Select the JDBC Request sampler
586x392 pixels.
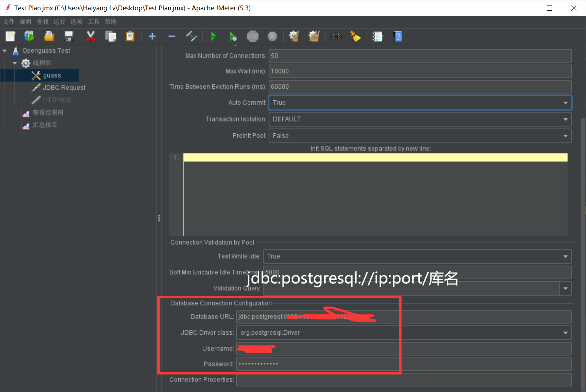[64, 88]
